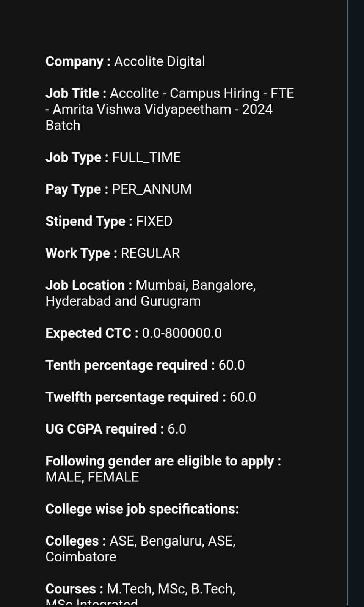Screen dimensions: 364x607
Task: Click the Courses M.Tech, MSc line
Action: point(140,589)
